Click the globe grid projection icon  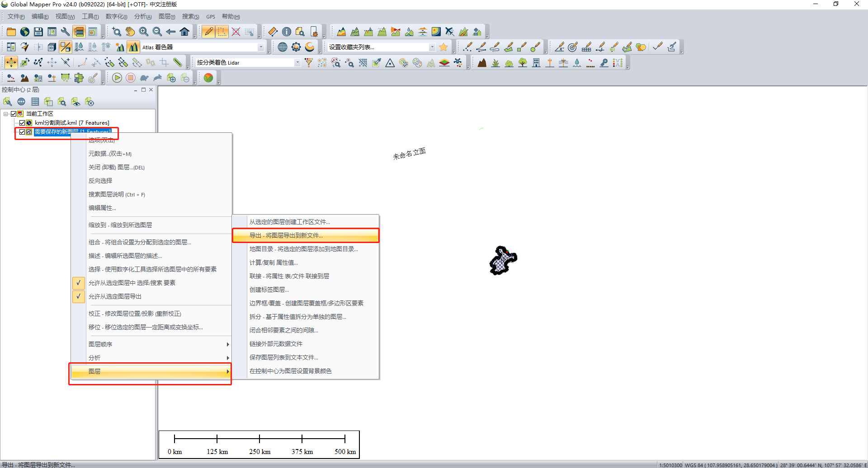coord(283,47)
